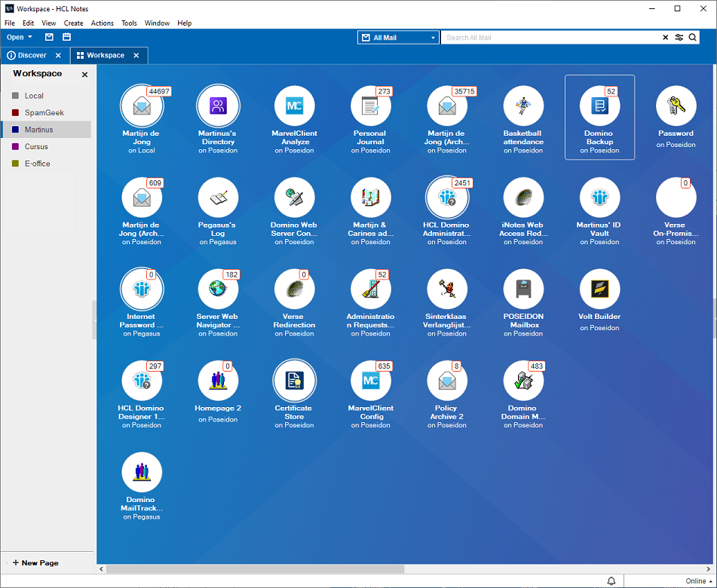
Task: Open Certificate Store icon
Action: [x=295, y=381]
